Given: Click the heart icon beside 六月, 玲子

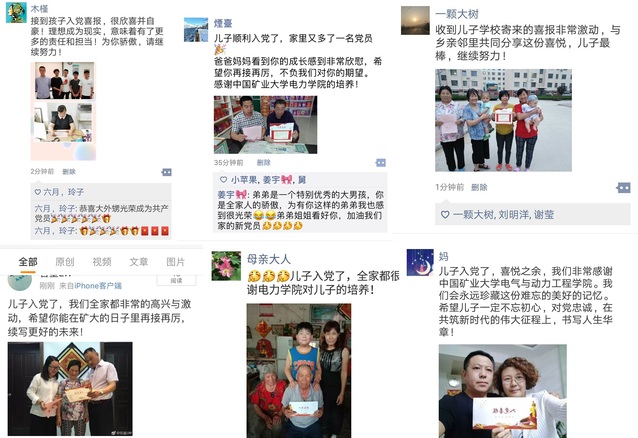Looking at the screenshot, I should click(x=38, y=192).
